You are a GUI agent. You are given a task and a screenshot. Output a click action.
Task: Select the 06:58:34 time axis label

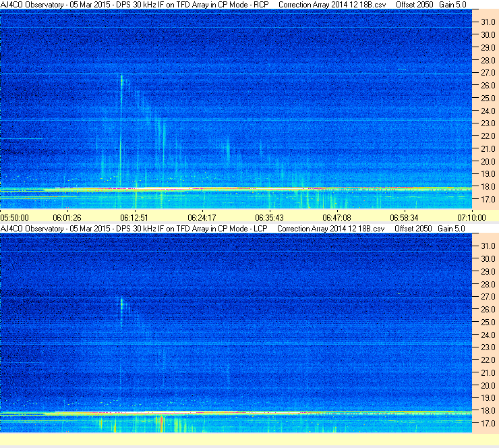tap(404, 218)
